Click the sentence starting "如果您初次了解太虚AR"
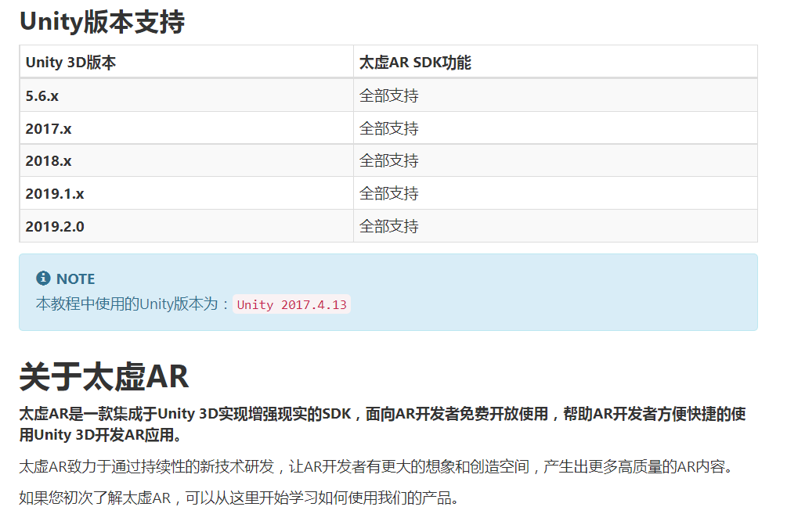Viewport: 787px width, 532px height. pos(238,498)
